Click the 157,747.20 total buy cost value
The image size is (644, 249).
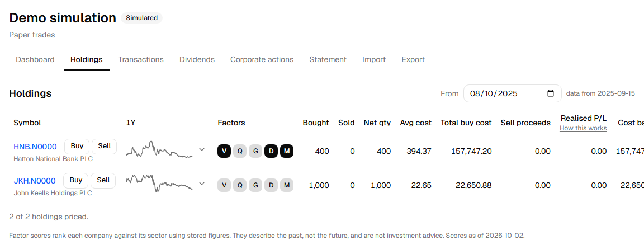[x=471, y=151]
